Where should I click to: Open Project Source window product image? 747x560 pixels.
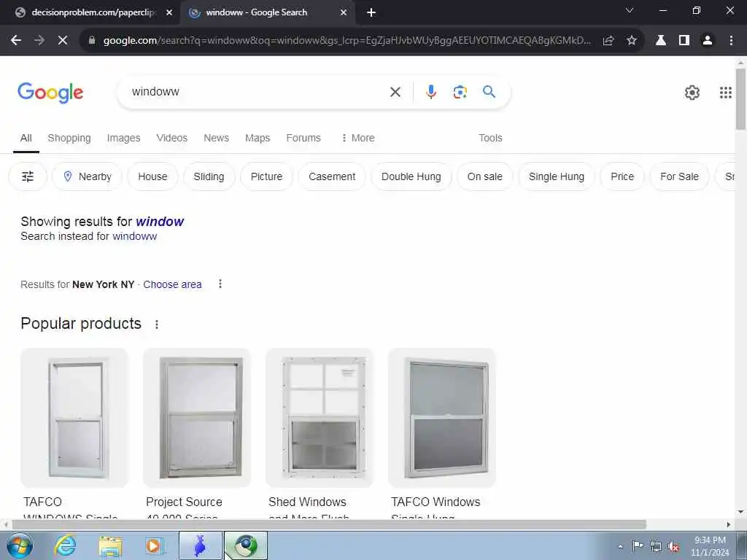197,418
